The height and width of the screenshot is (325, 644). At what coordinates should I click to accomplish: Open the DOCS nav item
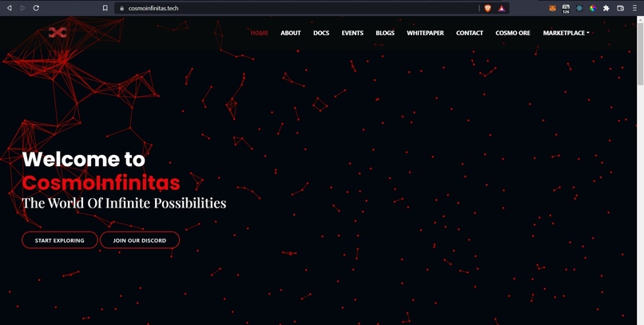321,34
